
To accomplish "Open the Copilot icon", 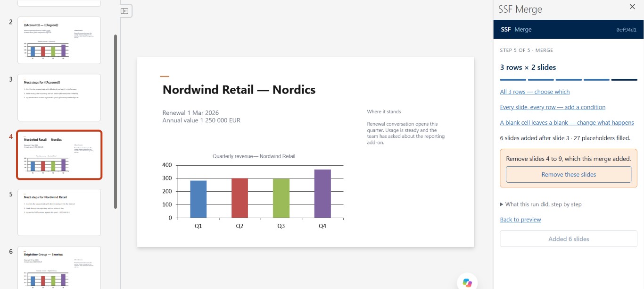I will [x=467, y=282].
